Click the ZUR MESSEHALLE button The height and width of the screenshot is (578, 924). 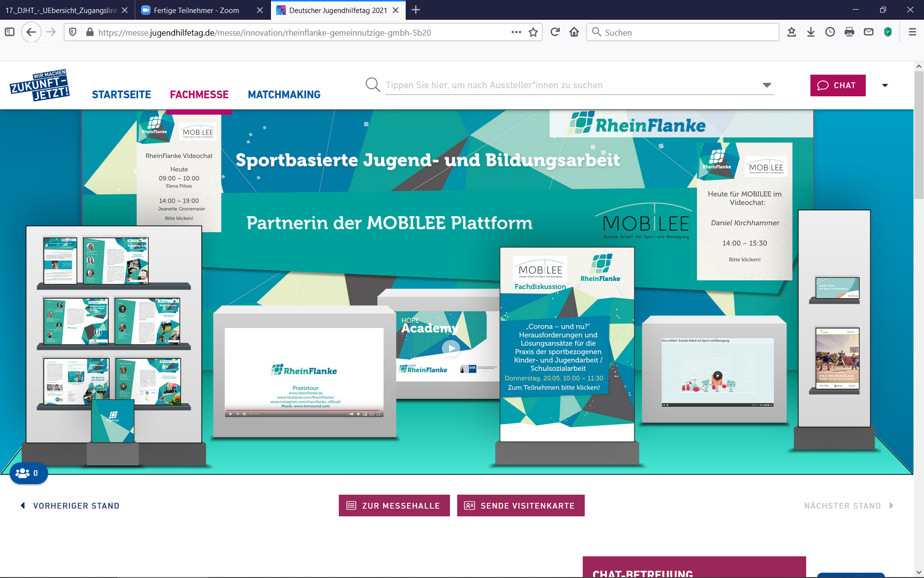[394, 506]
